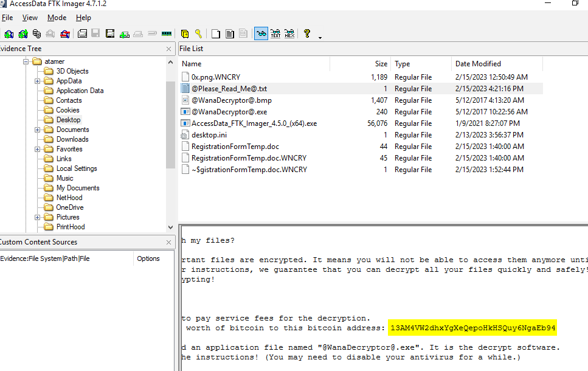Viewport: 588px width, 371px height.
Task: Click the Remove All Evidence Items icon
Action: click(65, 34)
